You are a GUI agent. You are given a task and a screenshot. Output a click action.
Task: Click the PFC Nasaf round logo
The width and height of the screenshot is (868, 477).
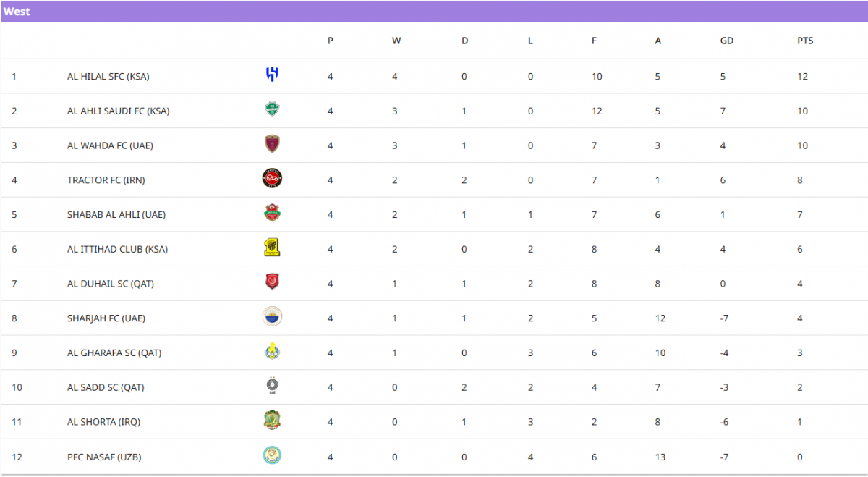[x=272, y=455]
